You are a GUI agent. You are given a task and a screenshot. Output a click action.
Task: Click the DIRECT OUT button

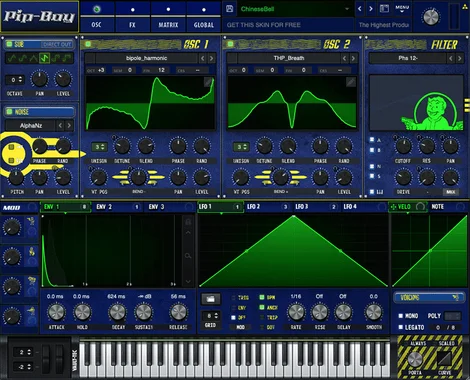point(57,44)
